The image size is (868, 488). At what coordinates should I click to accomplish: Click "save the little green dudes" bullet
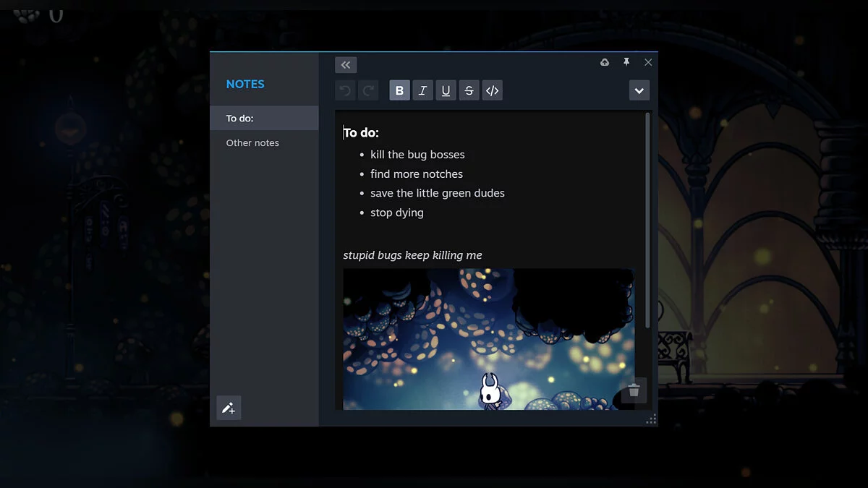[438, 193]
